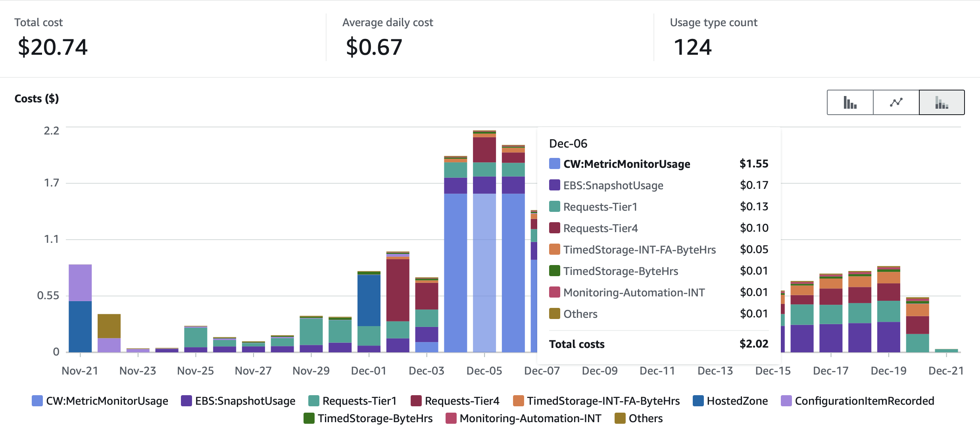Click Requests-Tier4 row in tooltip

tap(659, 228)
